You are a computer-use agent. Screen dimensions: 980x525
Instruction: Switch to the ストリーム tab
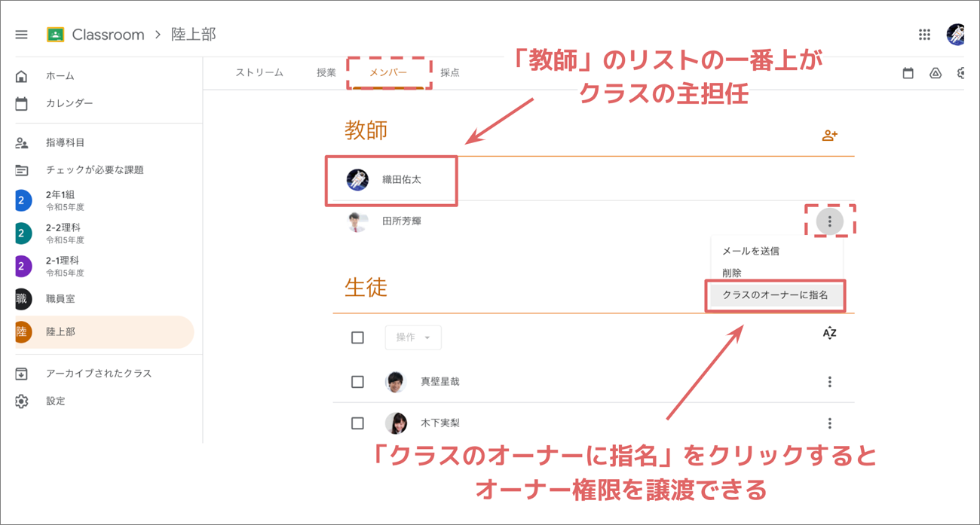pyautogui.click(x=259, y=72)
